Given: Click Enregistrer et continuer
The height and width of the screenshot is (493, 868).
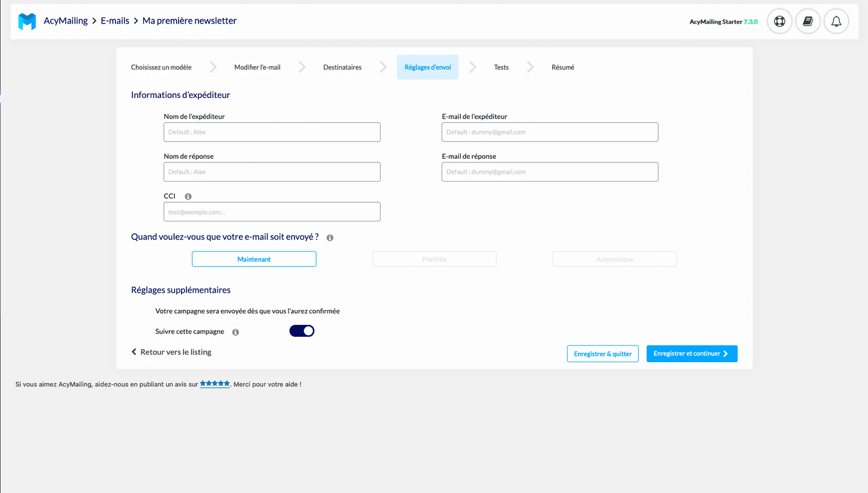Looking at the screenshot, I should (692, 353).
